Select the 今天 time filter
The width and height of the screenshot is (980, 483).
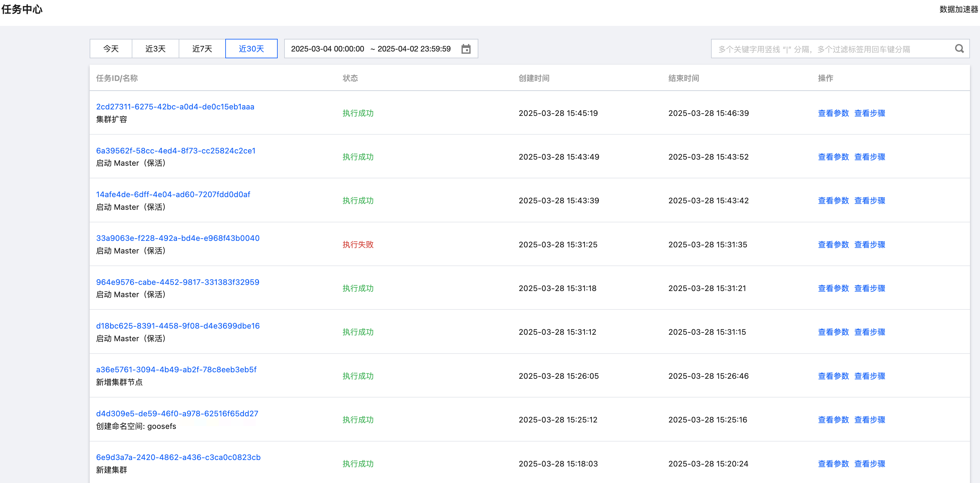pyautogui.click(x=111, y=49)
